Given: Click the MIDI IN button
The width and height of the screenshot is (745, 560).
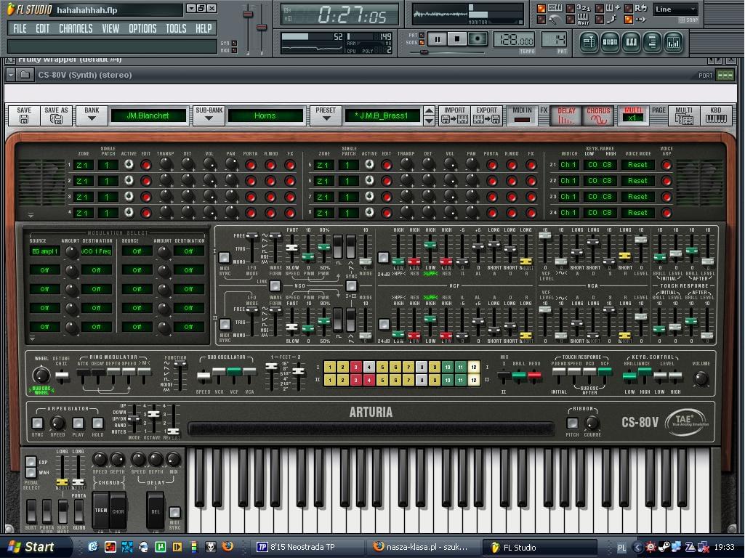Looking at the screenshot, I should (522, 115).
